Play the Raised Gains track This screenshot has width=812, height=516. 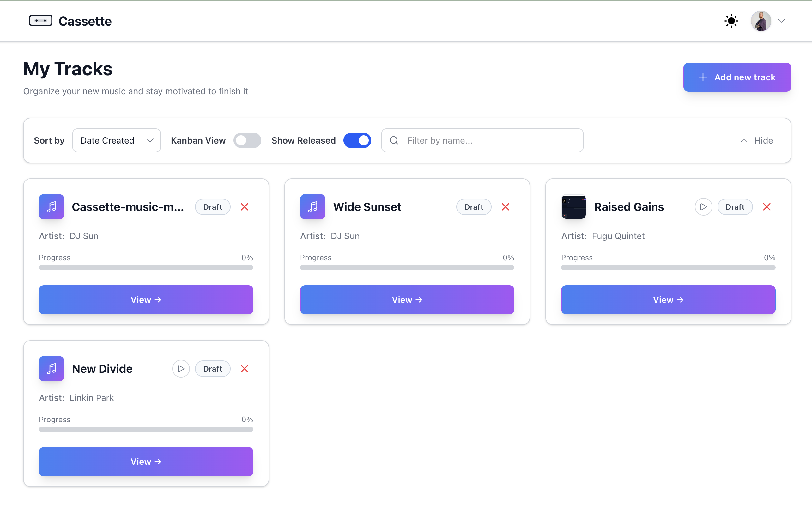coord(703,207)
